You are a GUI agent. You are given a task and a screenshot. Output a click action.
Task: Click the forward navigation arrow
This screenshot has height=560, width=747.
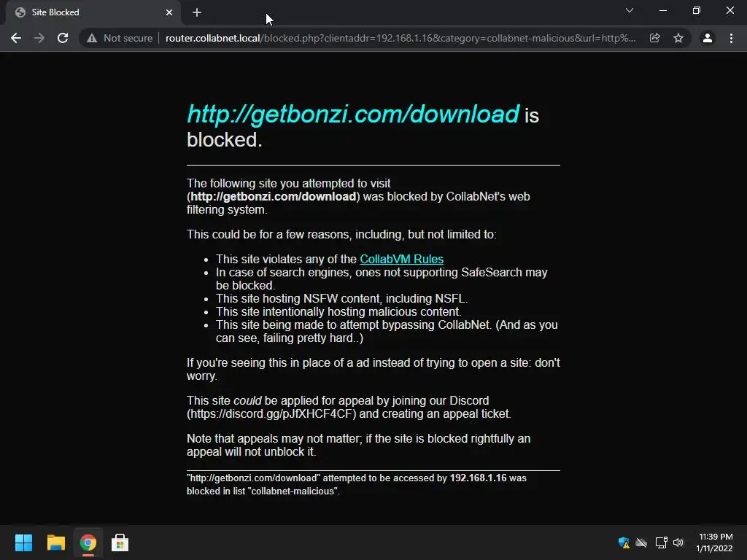[39, 38]
